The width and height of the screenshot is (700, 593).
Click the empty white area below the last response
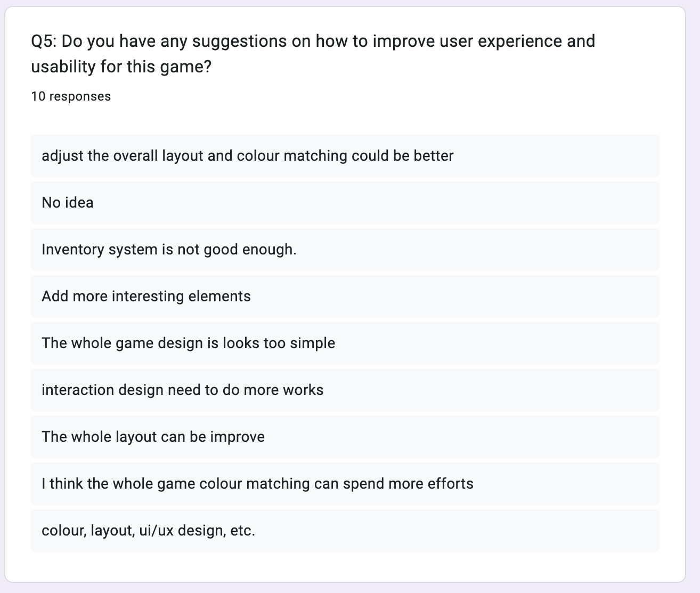click(x=345, y=566)
